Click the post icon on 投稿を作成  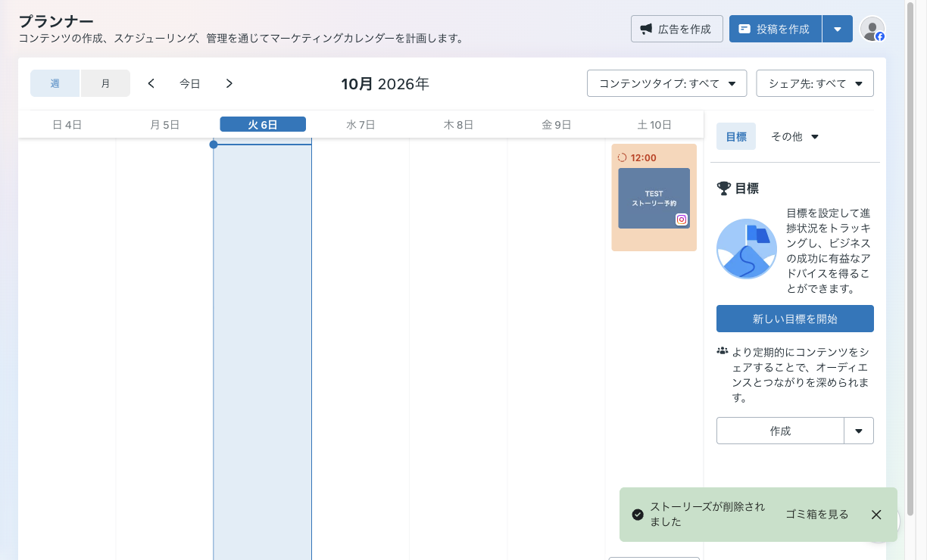click(744, 29)
